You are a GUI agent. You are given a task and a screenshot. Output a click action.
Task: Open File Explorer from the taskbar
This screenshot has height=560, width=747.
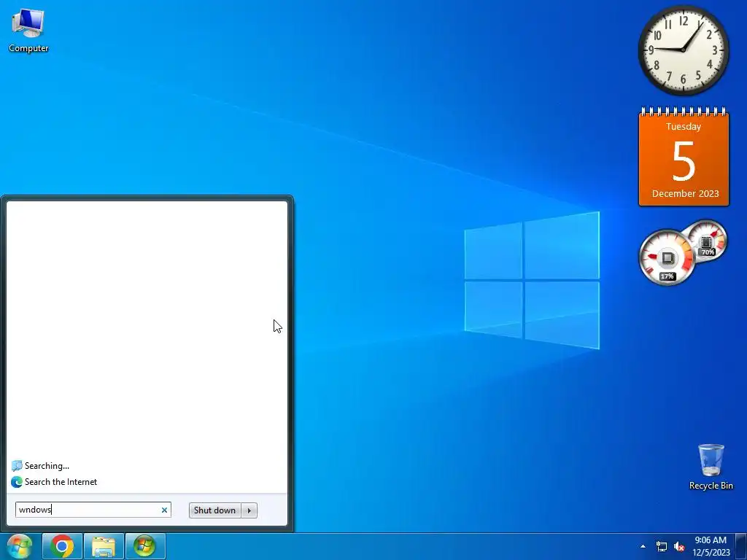point(104,546)
